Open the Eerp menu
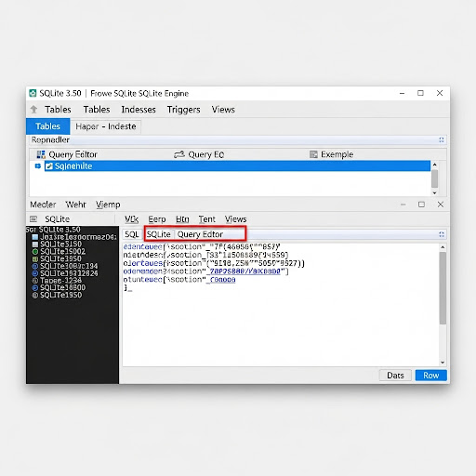 pos(157,219)
